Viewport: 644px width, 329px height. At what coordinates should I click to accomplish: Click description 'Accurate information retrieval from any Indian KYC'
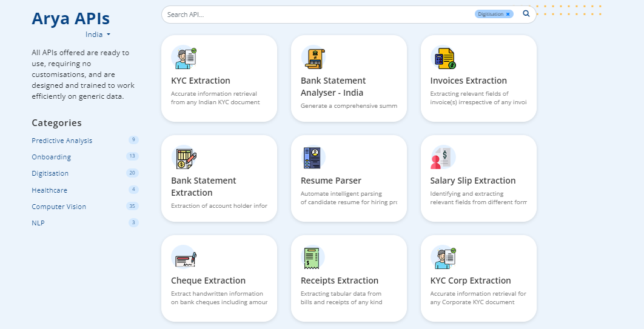[215, 98]
